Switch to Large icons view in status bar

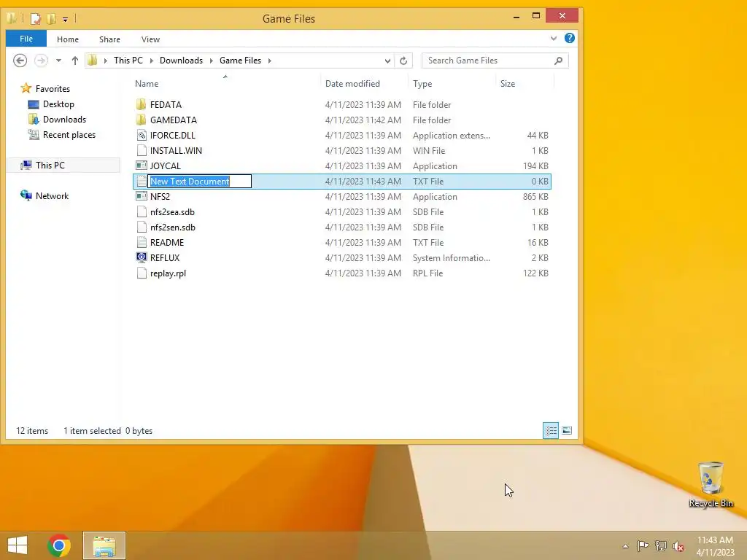point(566,430)
